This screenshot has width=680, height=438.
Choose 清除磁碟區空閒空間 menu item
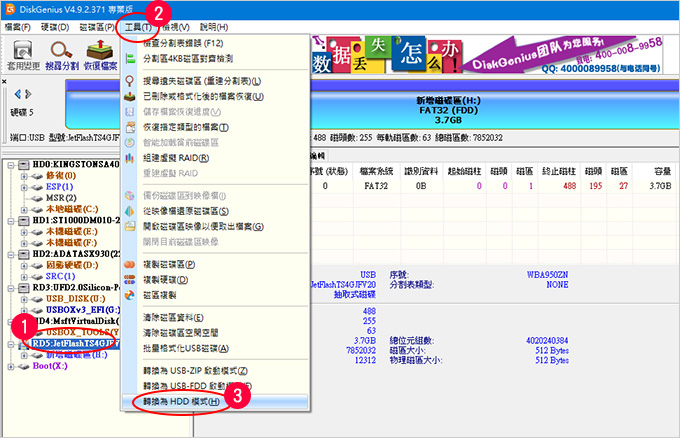click(215, 333)
